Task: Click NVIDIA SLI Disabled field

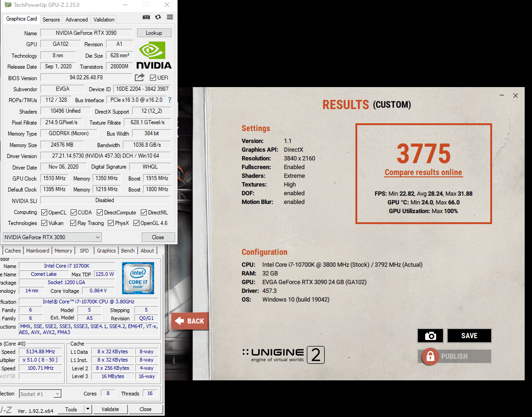Action: (x=105, y=200)
